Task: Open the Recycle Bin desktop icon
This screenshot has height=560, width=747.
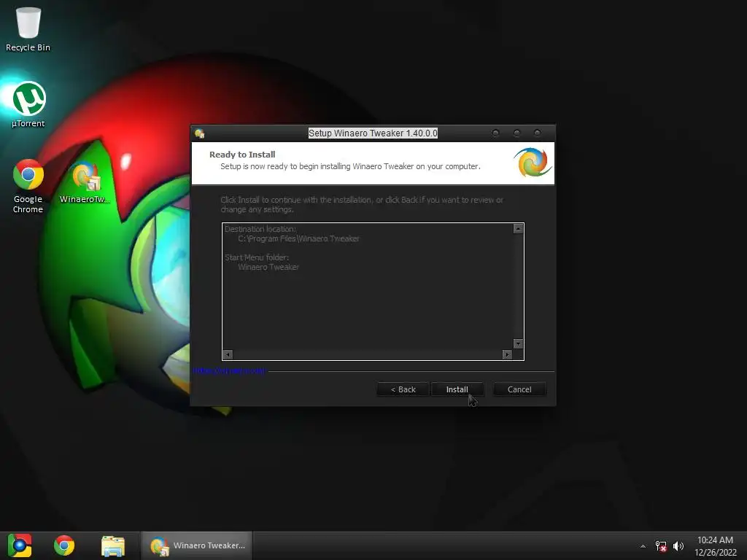Action: point(28,29)
